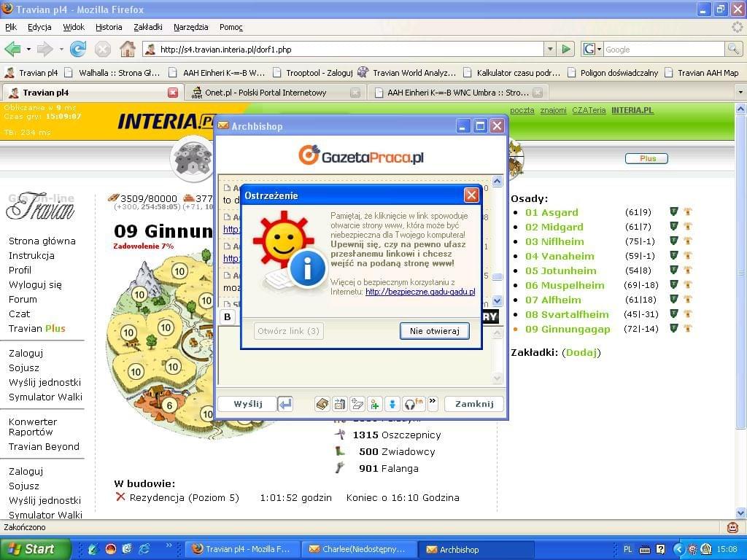Close the Travian pl4 browser tab
This screenshot has height=560, width=747.
pyautogui.click(x=173, y=93)
